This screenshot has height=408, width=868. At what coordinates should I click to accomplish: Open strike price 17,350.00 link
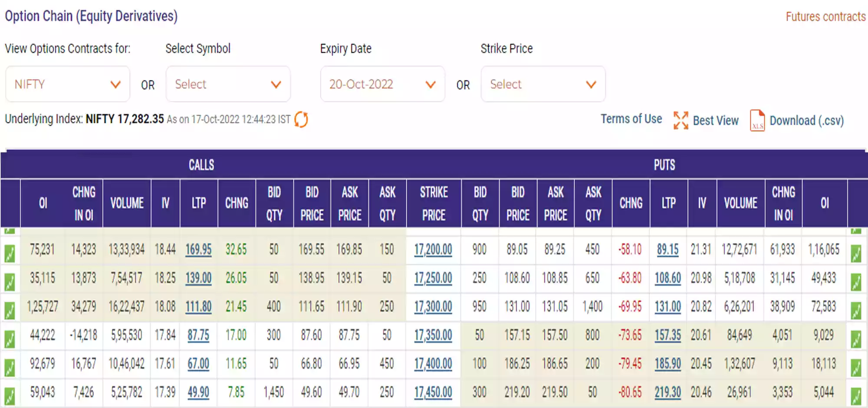tap(433, 335)
